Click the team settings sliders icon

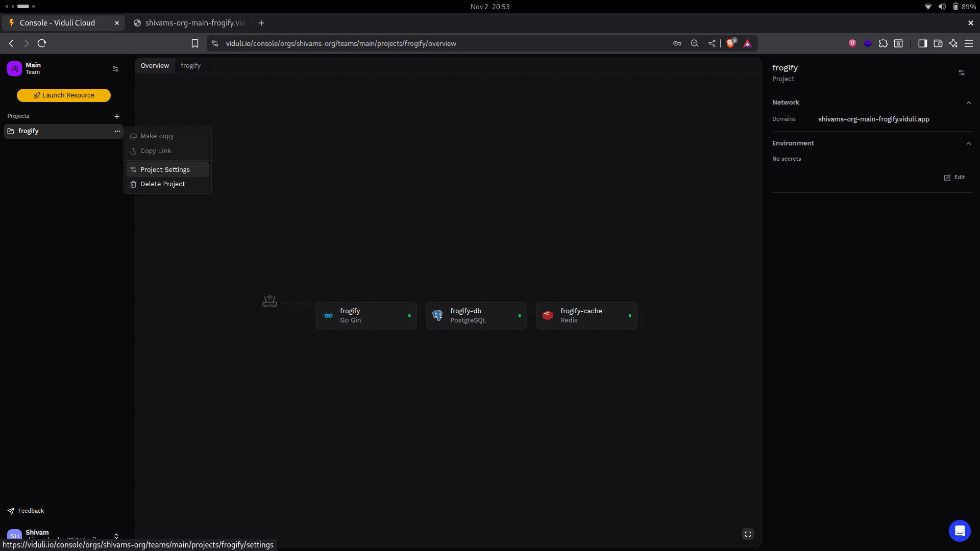click(115, 69)
